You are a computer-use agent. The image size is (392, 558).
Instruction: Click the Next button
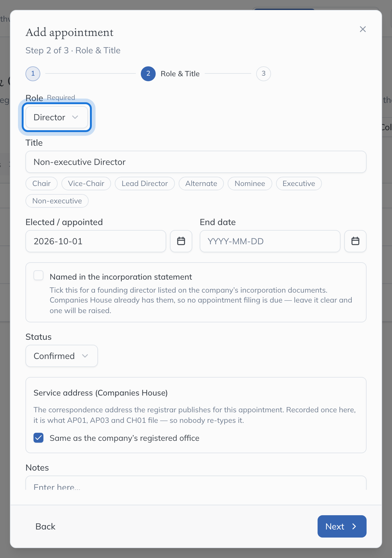[342, 526]
